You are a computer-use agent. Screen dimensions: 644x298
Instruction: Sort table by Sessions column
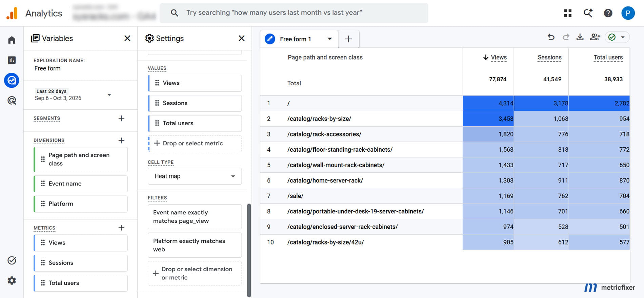tap(549, 58)
